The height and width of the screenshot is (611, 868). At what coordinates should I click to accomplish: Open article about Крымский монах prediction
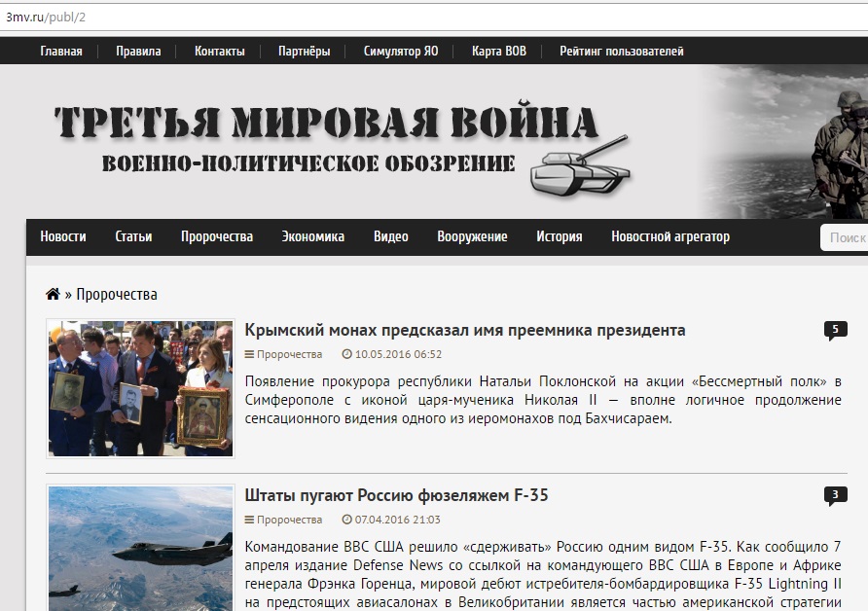pos(465,330)
